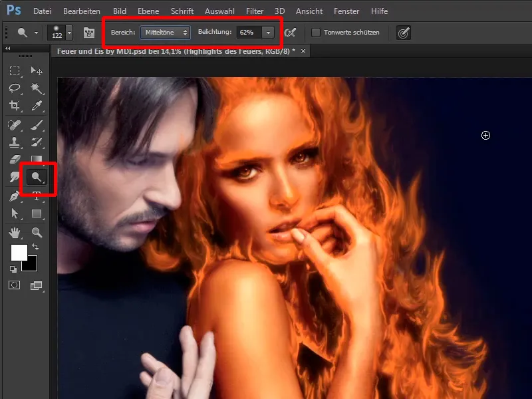Image resolution: width=532 pixels, height=399 pixels.
Task: Select the Pen tool
Action: (x=14, y=196)
